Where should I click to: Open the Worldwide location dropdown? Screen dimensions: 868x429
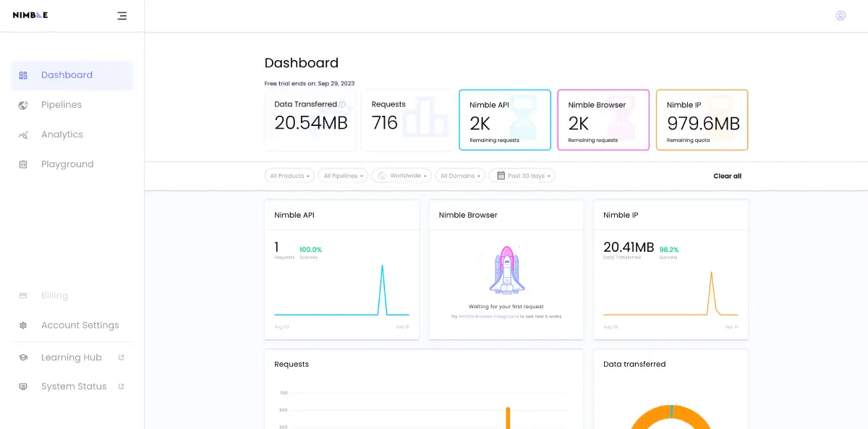click(x=401, y=176)
